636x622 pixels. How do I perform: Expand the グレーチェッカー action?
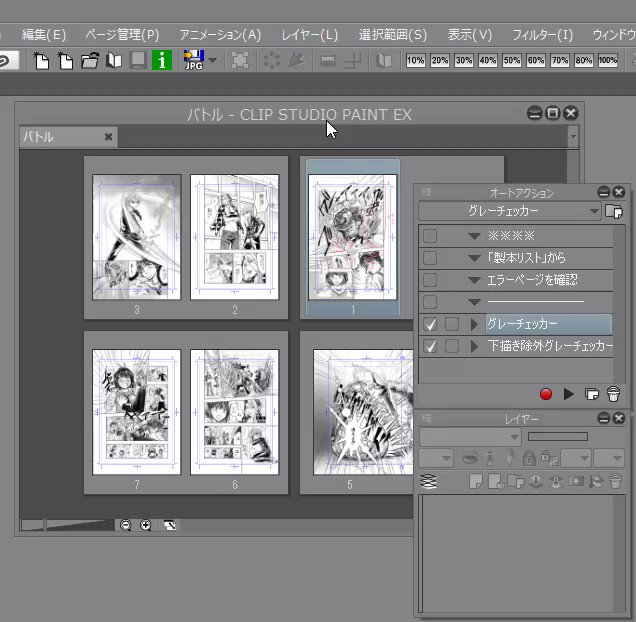click(474, 324)
